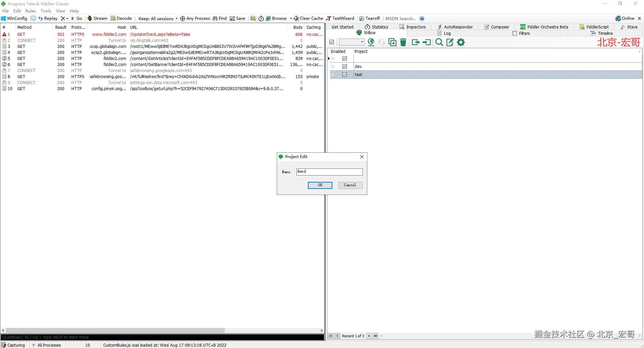Toggle the Filters tab checkbox
644x348 pixels.
tap(515, 33)
